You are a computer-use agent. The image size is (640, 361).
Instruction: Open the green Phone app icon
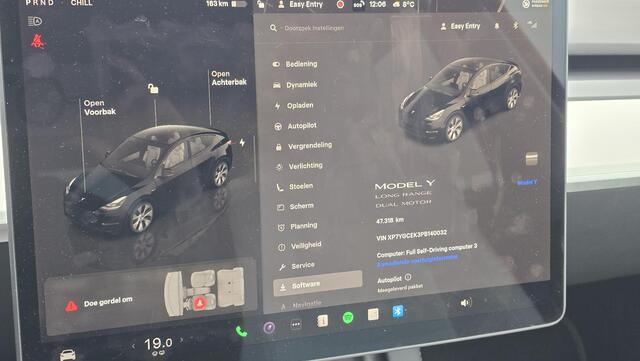pyautogui.click(x=241, y=331)
